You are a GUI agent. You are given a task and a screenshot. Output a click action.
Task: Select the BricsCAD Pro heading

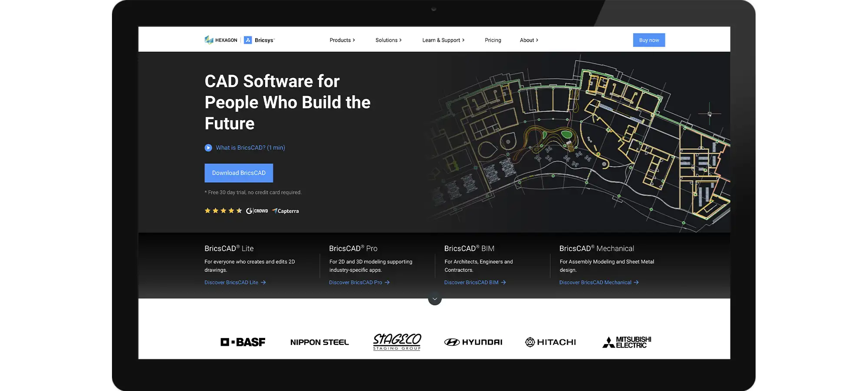click(353, 249)
